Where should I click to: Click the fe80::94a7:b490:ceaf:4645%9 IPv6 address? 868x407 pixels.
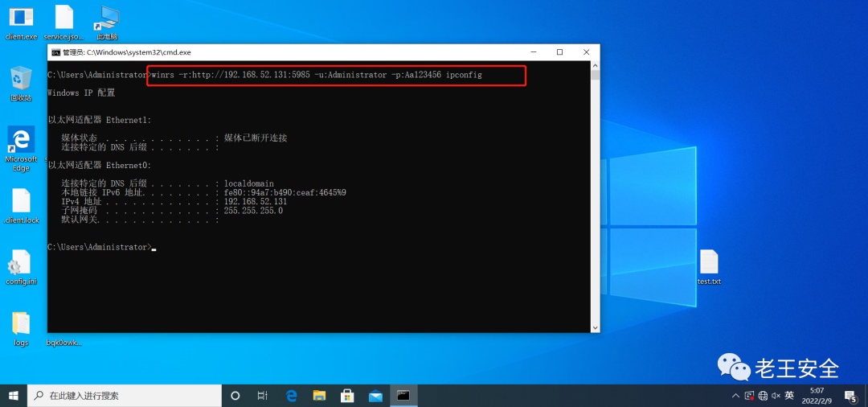pos(285,193)
